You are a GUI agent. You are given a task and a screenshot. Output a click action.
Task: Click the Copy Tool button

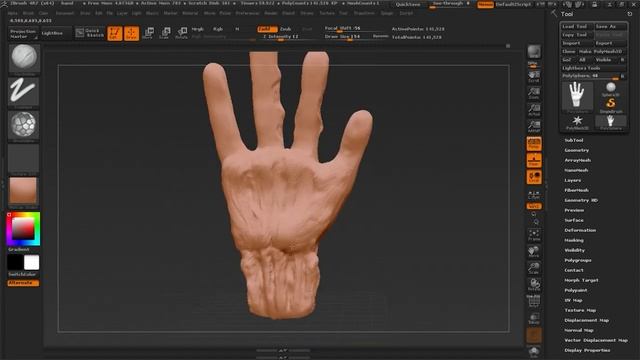(x=577, y=35)
